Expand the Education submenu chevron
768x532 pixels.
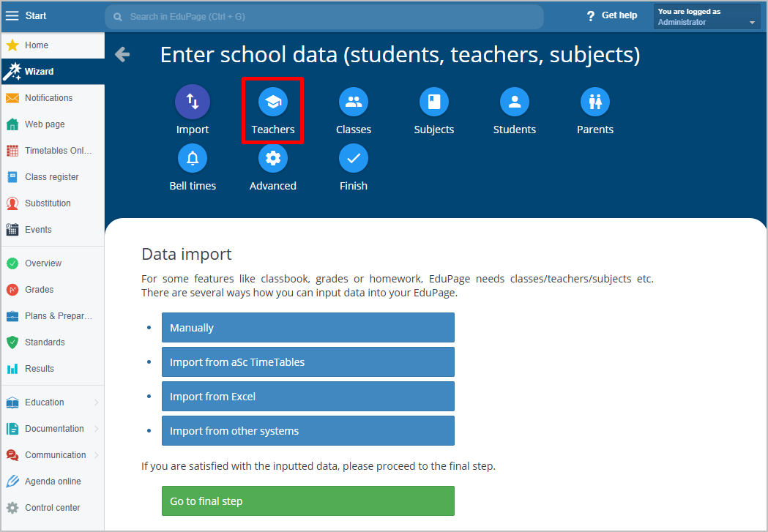97,402
